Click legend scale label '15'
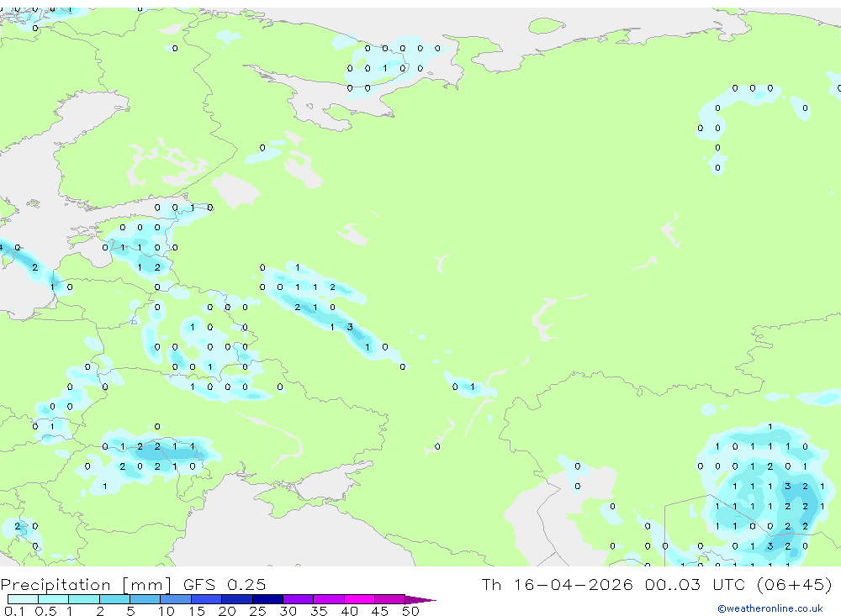The height and width of the screenshot is (616, 841). point(197,611)
